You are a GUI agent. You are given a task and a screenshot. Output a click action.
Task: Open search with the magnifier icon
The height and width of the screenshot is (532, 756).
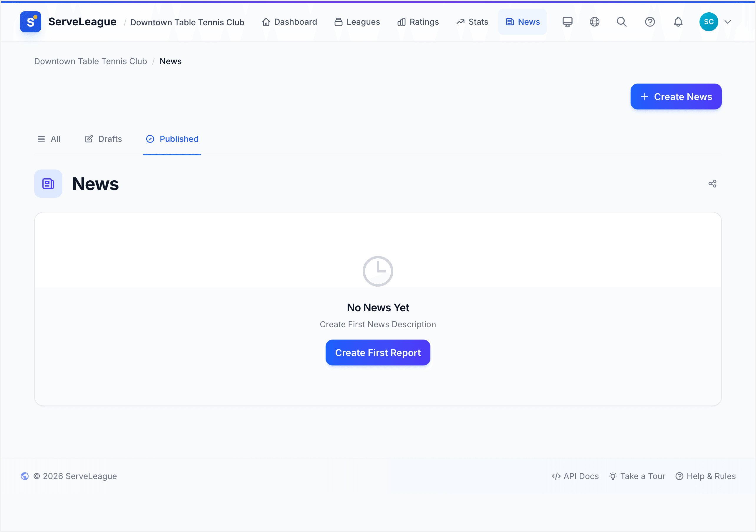(x=622, y=22)
